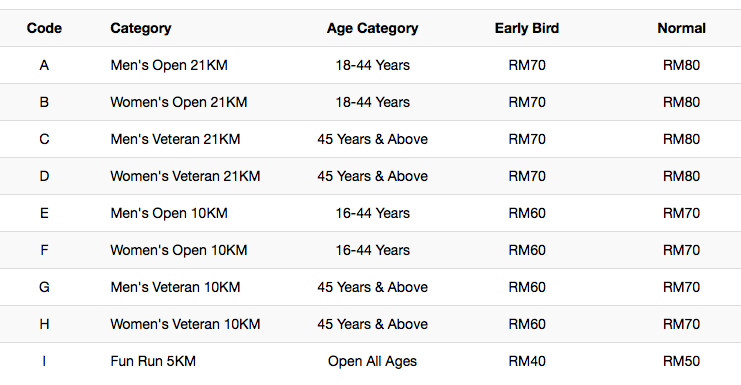
Task: Click the 18-44 Years cell for code A
Action: [372, 65]
